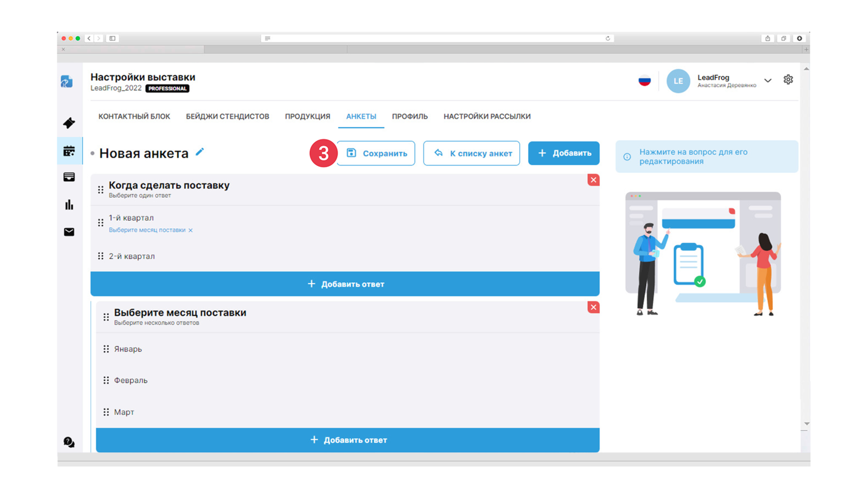
Task: Edit question title Когда сделать поставку
Action: tap(169, 185)
